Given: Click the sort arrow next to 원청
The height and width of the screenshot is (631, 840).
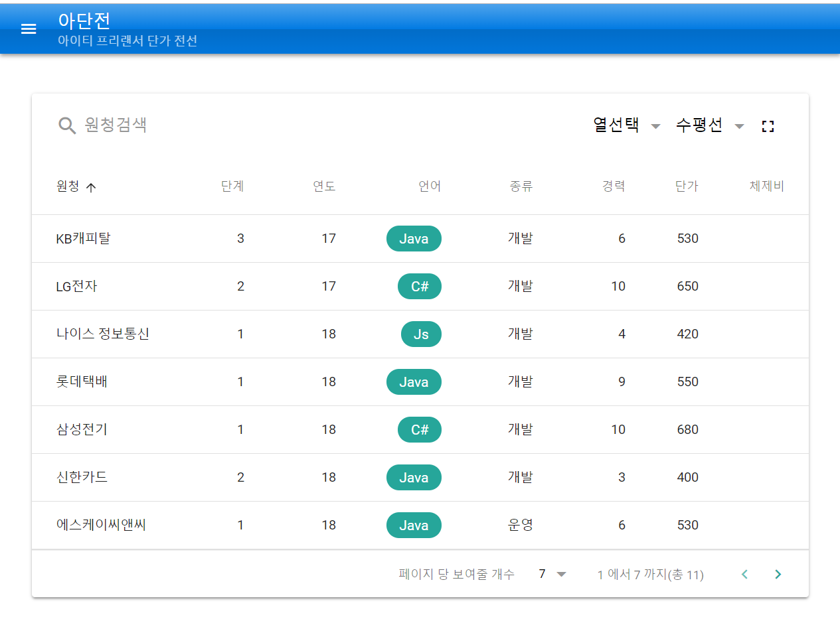Looking at the screenshot, I should (x=91, y=187).
